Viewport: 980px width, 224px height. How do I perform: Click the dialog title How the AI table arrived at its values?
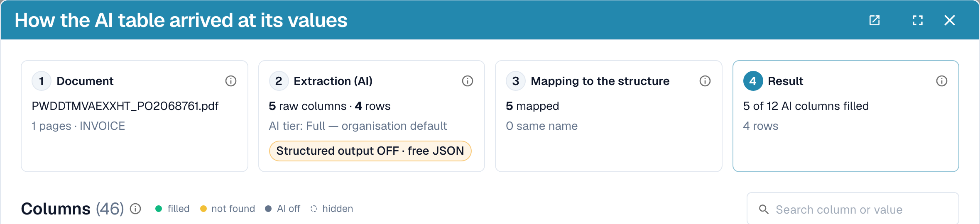[x=181, y=20]
